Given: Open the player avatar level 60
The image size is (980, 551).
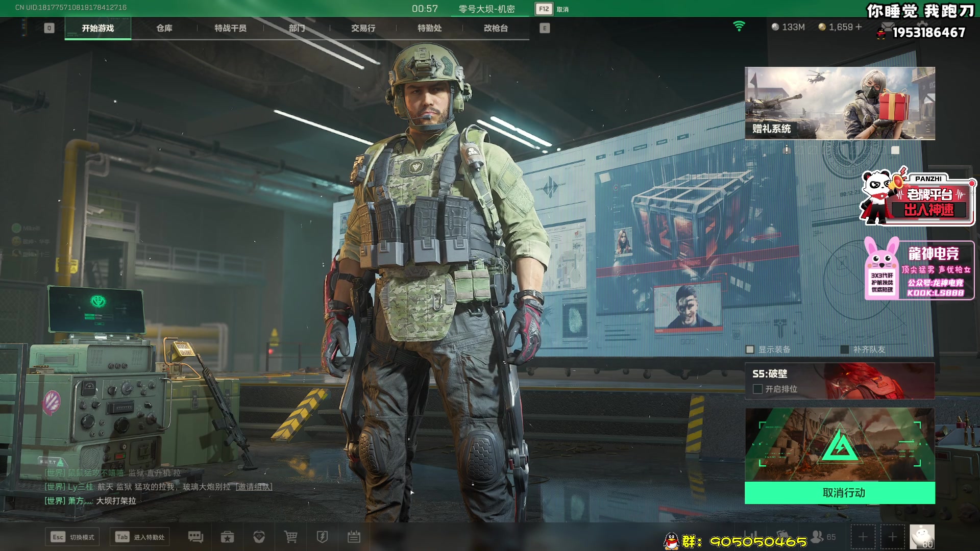Looking at the screenshot, I should tap(922, 537).
